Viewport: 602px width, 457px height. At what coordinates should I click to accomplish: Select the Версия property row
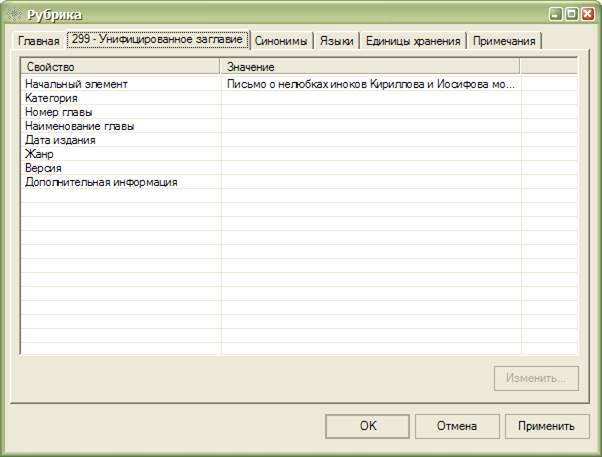43,169
